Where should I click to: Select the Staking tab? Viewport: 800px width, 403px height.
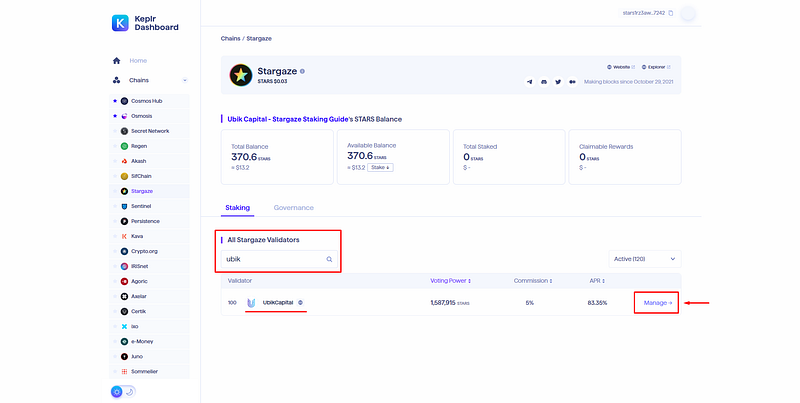tap(238, 208)
